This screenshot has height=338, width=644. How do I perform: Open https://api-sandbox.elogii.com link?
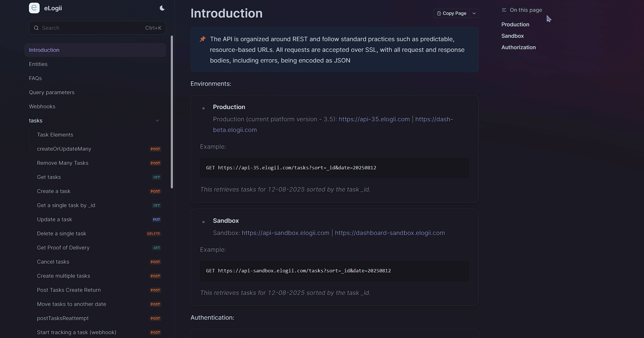tap(285, 233)
